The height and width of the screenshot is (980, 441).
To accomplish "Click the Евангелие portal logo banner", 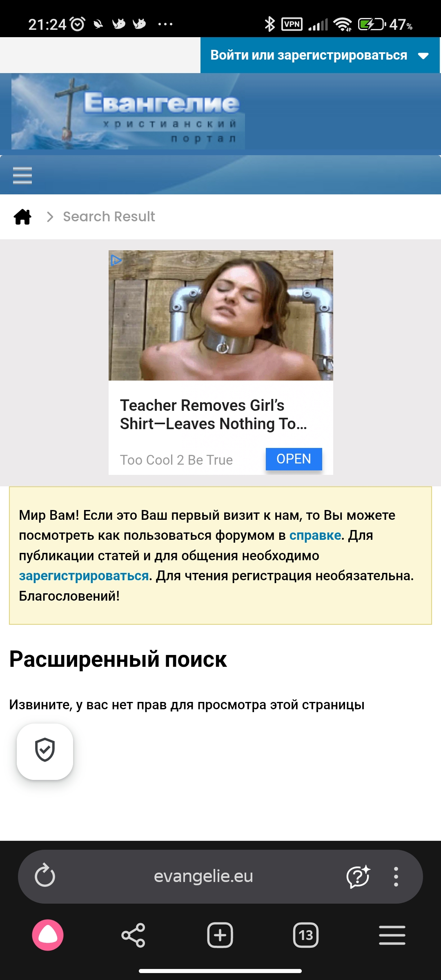I will point(128,111).
